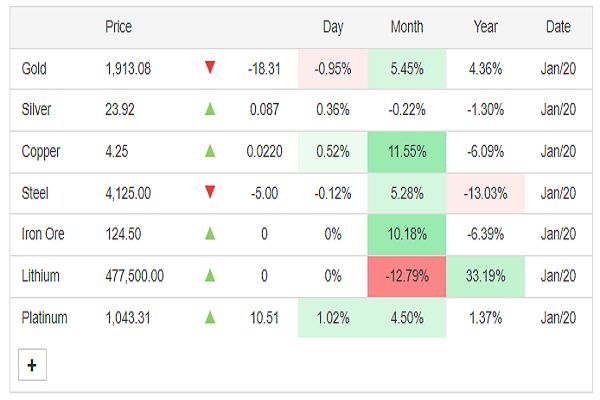This screenshot has width=600, height=400.
Task: Click the Date column header
Action: (x=558, y=27)
